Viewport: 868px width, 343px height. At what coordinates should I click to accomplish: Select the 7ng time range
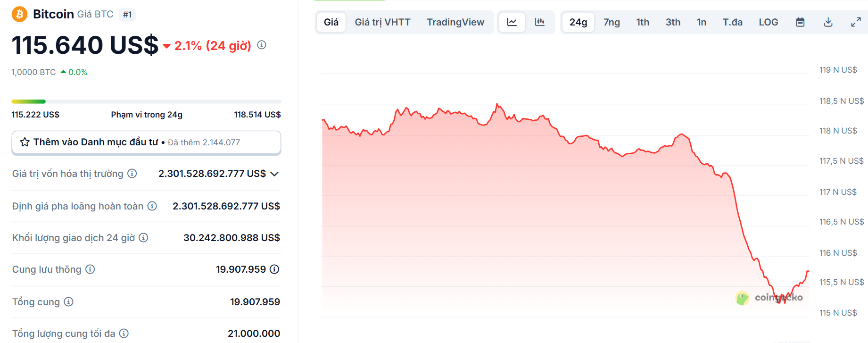pos(612,22)
